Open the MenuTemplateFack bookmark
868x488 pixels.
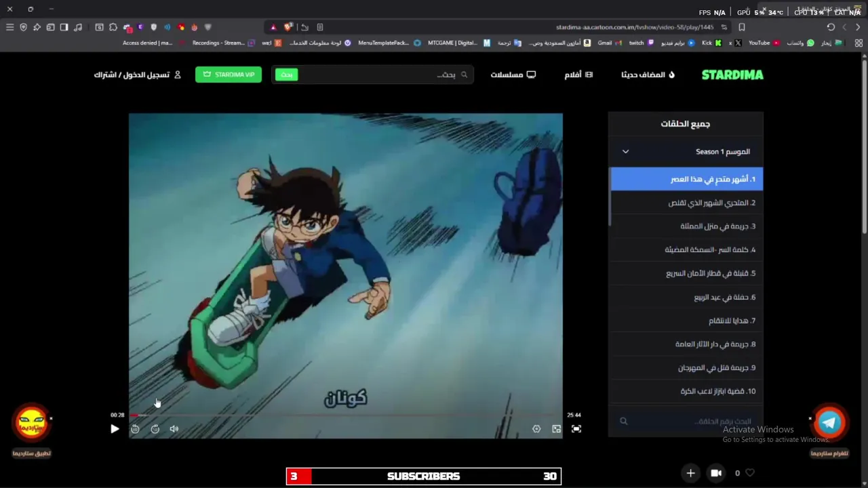click(389, 43)
